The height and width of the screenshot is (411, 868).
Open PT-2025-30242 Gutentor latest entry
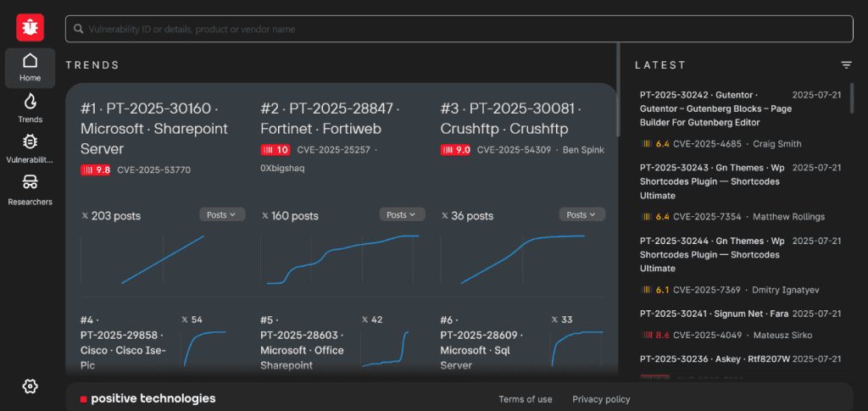[x=712, y=108]
